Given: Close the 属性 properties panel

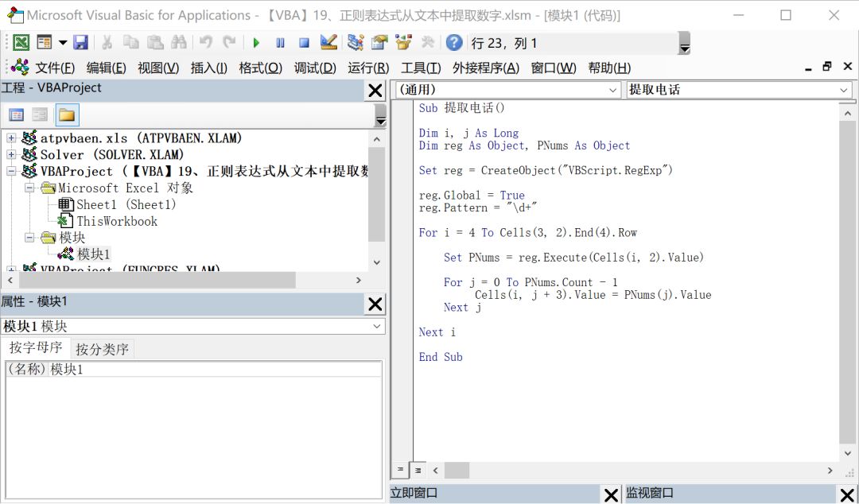Looking at the screenshot, I should pos(375,304).
